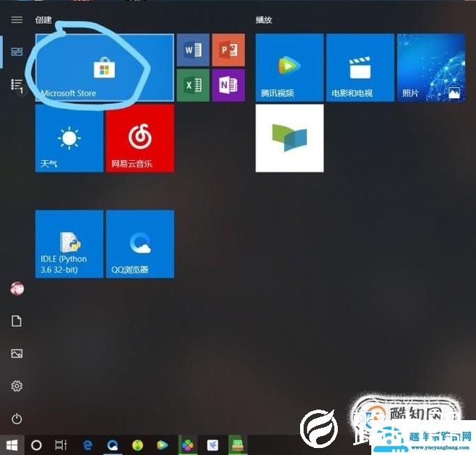The image size is (476, 455).
Task: Launch IDLE (Python 3.6 32-bit) tile
Action: (69, 244)
